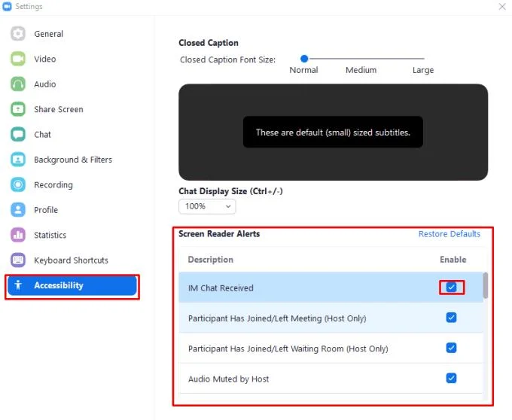The height and width of the screenshot is (420, 512).
Task: Toggle Participant Joined/Left Waiting Room checkbox
Action: (451, 348)
